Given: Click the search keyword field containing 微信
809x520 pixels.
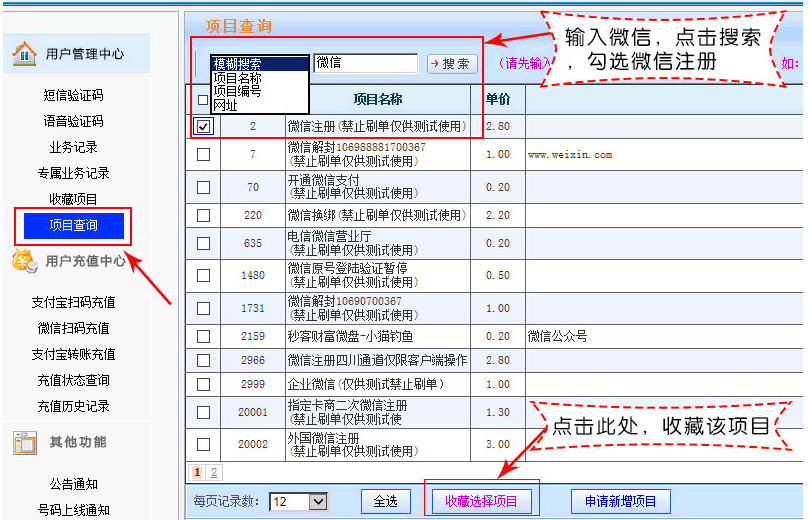Looking at the screenshot, I should 365,63.
